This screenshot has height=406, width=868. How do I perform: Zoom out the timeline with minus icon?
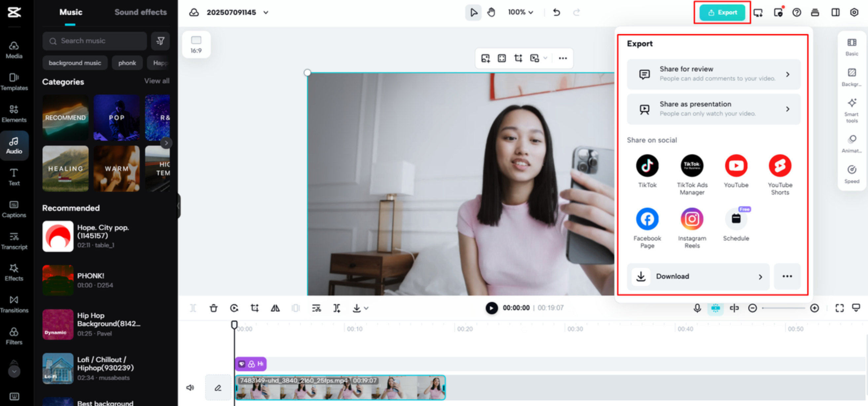pyautogui.click(x=752, y=308)
